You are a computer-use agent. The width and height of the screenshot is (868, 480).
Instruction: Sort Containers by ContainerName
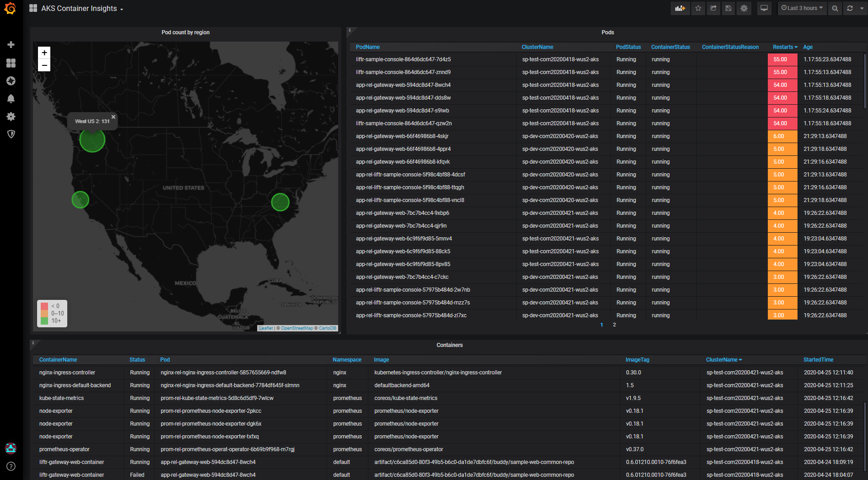point(58,360)
